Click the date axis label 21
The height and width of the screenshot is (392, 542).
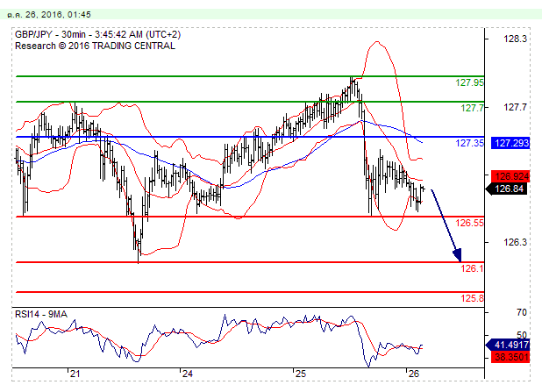[75, 374]
